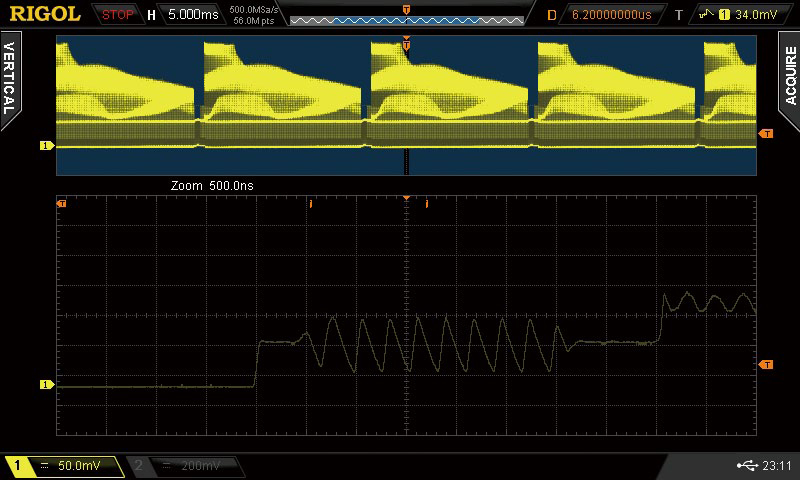
Task: Click the trigger position marker above zoom grid
Action: (x=406, y=198)
